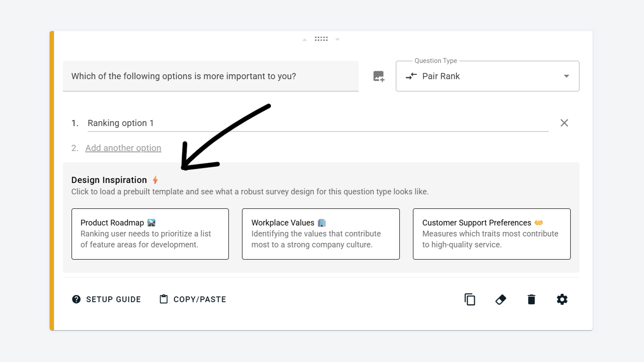644x362 pixels.
Task: Move question down with arrow
Action: point(337,40)
